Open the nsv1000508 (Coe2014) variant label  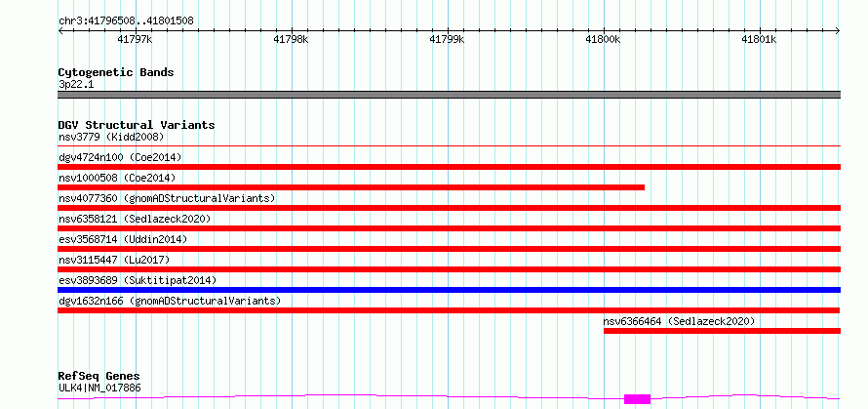coord(117,178)
